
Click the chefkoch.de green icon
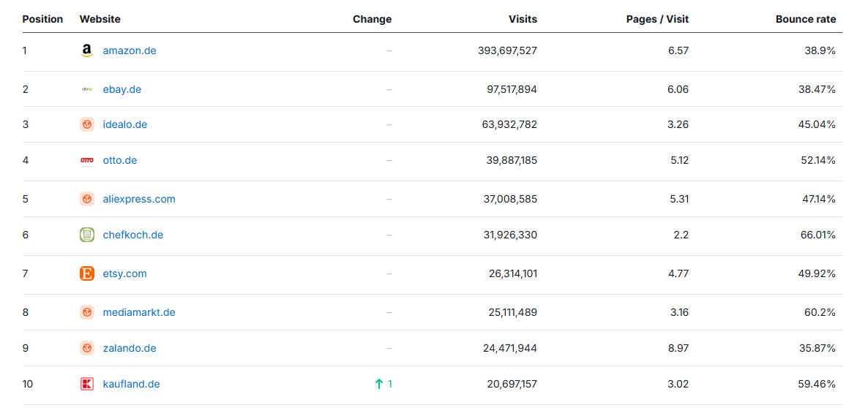pos(87,235)
